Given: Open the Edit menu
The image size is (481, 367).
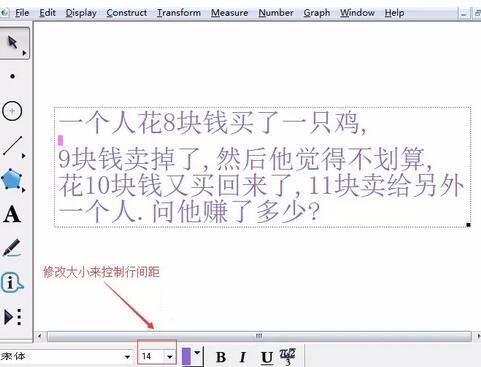Looking at the screenshot, I should pyautogui.click(x=47, y=13).
